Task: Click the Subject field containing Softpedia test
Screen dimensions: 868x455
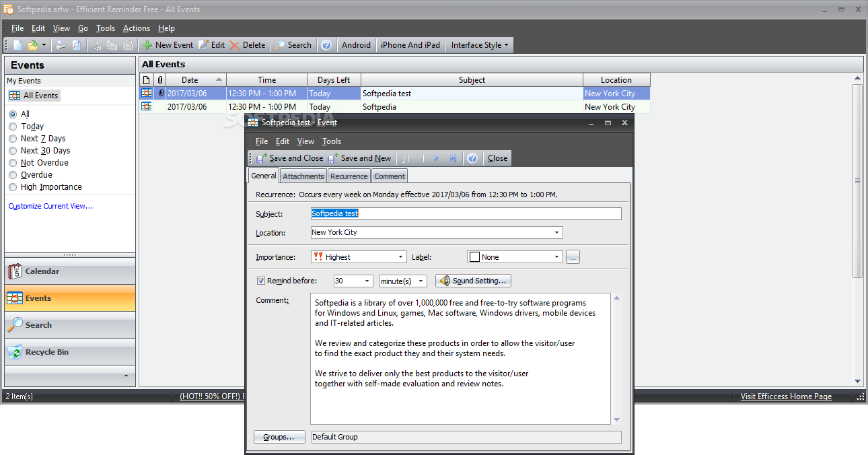Action: [x=466, y=213]
